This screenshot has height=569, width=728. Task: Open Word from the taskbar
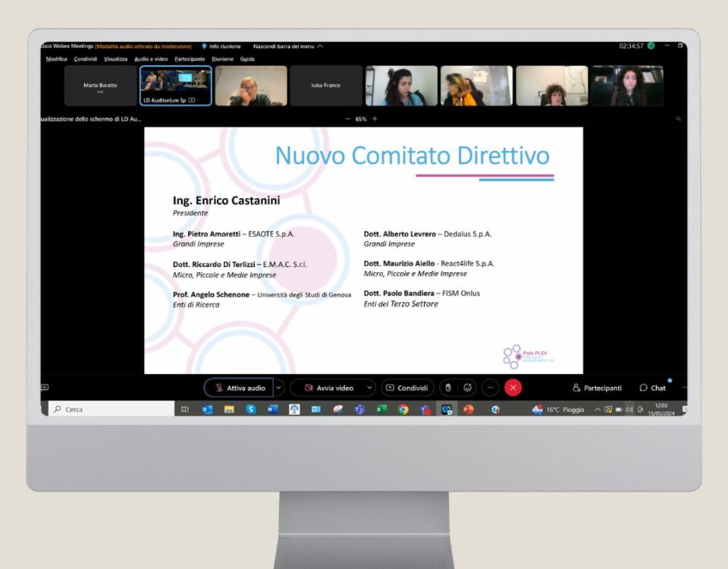pyautogui.click(x=272, y=409)
